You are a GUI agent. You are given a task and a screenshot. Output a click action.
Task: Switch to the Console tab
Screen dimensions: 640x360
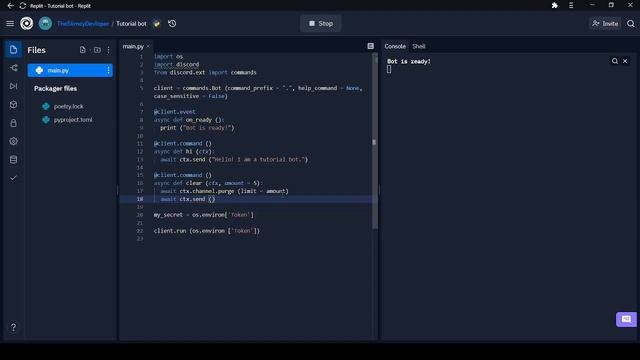(x=395, y=47)
